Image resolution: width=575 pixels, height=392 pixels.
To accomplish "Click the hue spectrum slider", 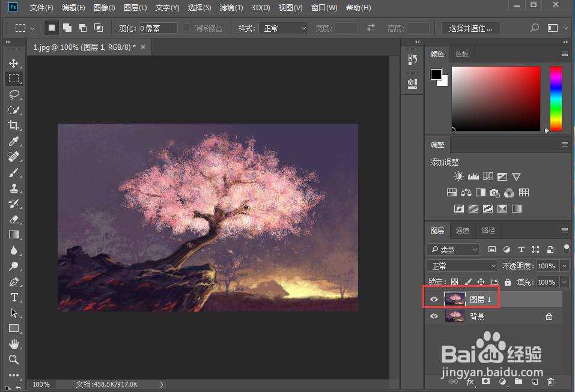I will click(556, 98).
